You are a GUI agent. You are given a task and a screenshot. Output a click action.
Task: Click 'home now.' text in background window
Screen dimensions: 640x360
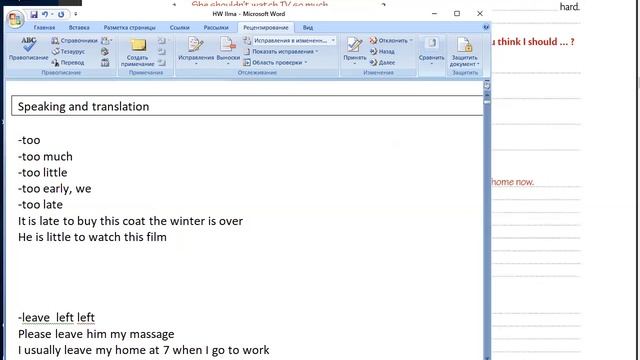(512, 182)
